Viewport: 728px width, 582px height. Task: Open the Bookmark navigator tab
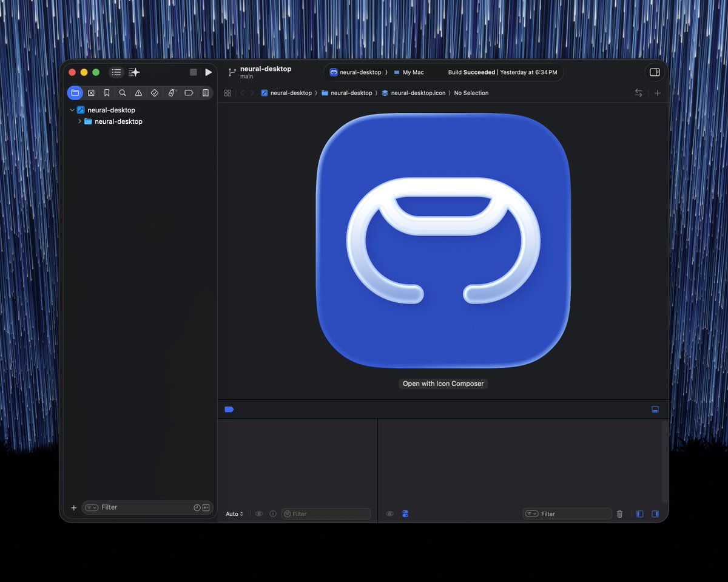pyautogui.click(x=107, y=93)
